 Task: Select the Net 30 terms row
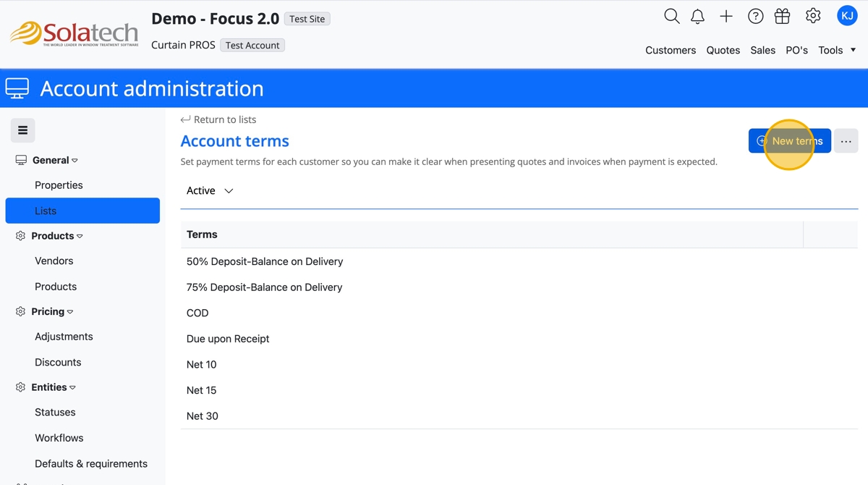click(x=203, y=416)
